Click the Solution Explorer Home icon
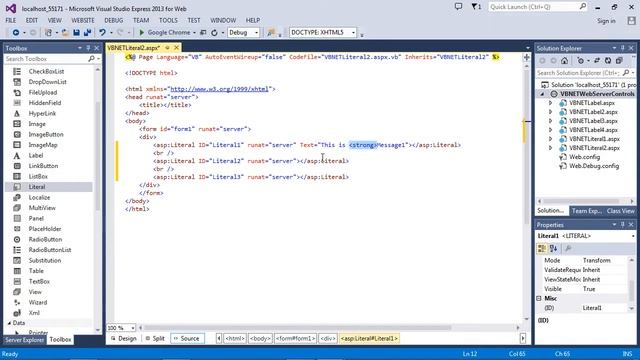The height and width of the screenshot is (360, 640). coord(564,60)
